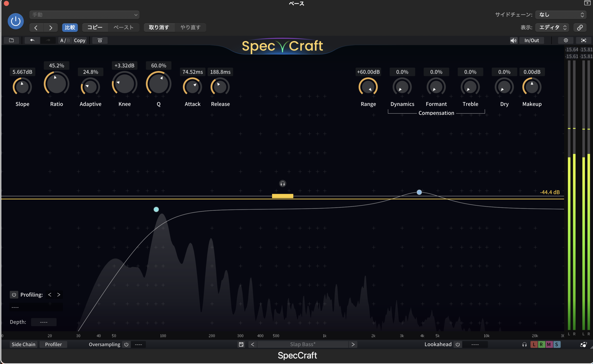Image resolution: width=593 pixels, height=364 pixels.
Task: Click the Ratio knob
Action: tap(56, 84)
